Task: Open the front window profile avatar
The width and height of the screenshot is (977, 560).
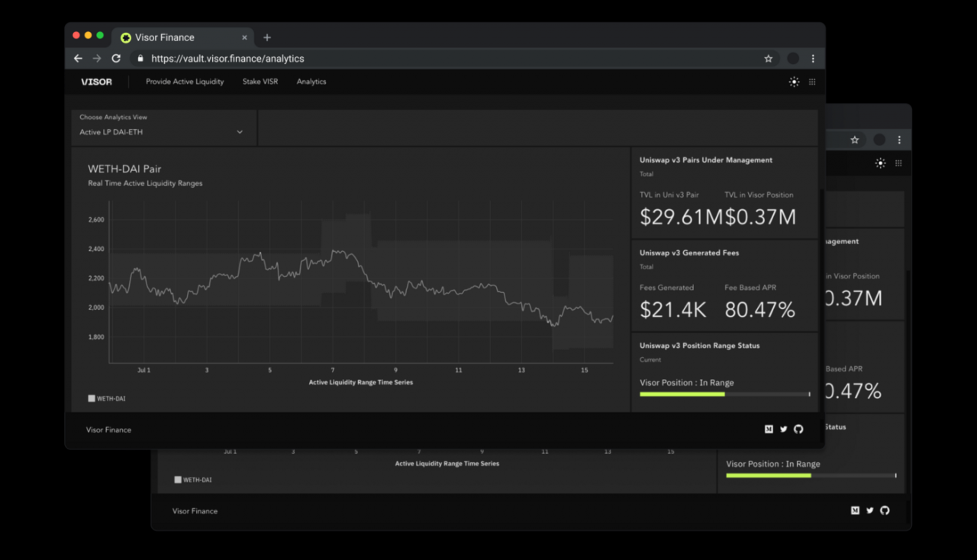Action: coord(793,59)
